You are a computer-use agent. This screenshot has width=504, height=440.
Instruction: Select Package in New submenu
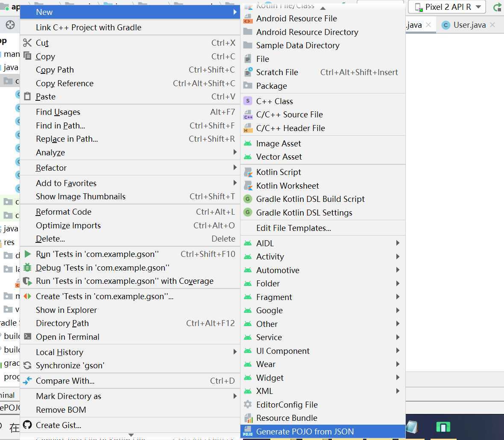tap(323, 86)
